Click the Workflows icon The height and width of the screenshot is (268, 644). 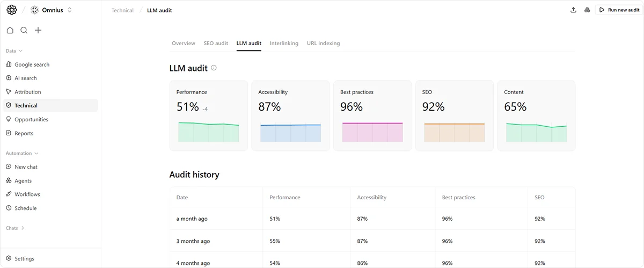[x=9, y=194]
